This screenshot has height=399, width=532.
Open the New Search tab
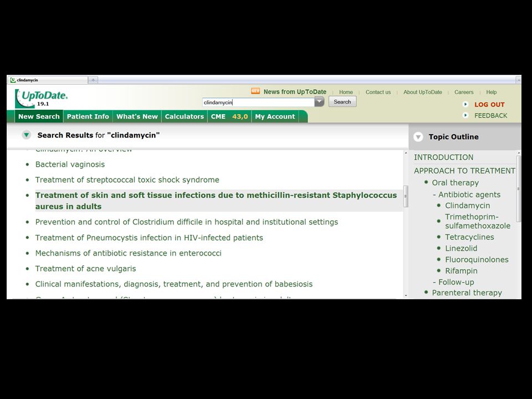[x=39, y=116]
